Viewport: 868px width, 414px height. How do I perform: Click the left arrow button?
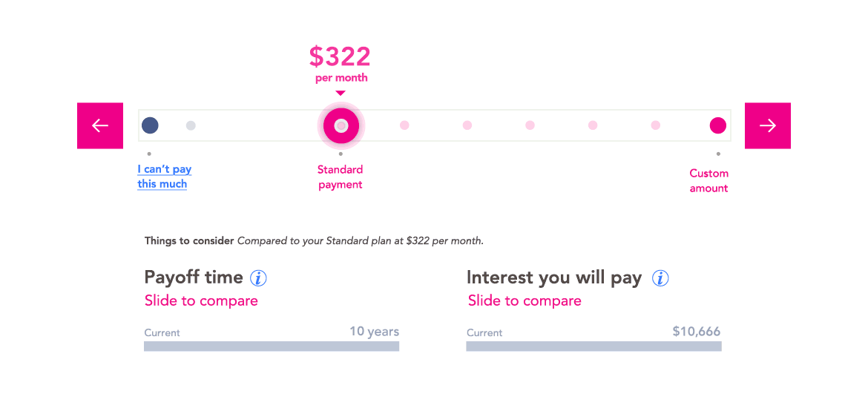[x=99, y=125]
